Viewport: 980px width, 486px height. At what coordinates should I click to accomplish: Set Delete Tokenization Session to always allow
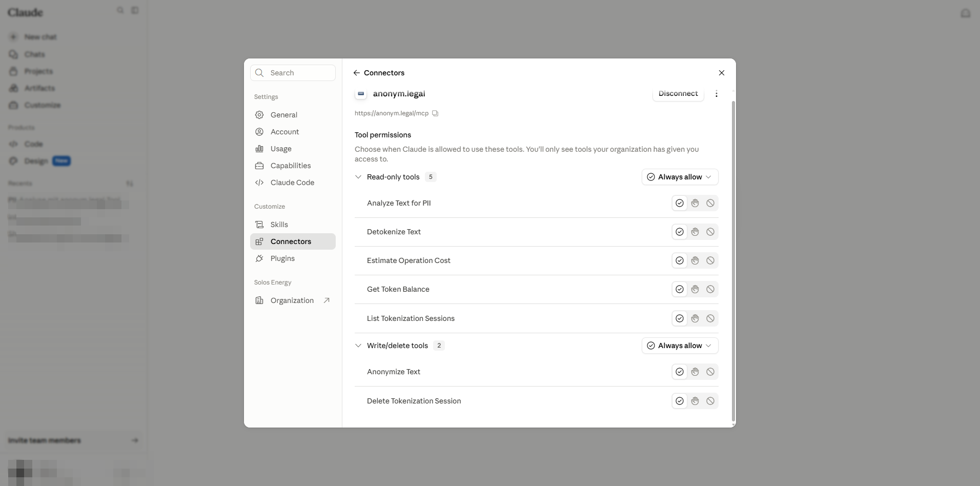point(680,401)
